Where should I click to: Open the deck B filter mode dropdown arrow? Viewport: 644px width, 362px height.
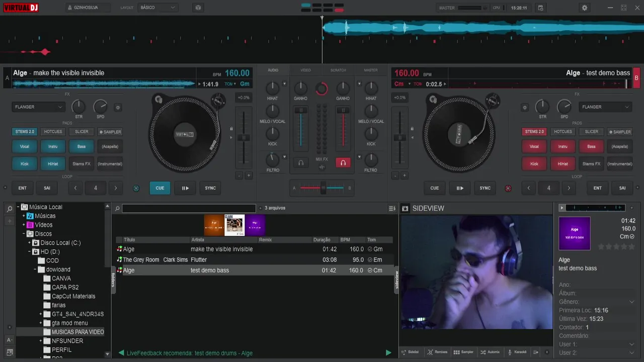click(x=359, y=157)
